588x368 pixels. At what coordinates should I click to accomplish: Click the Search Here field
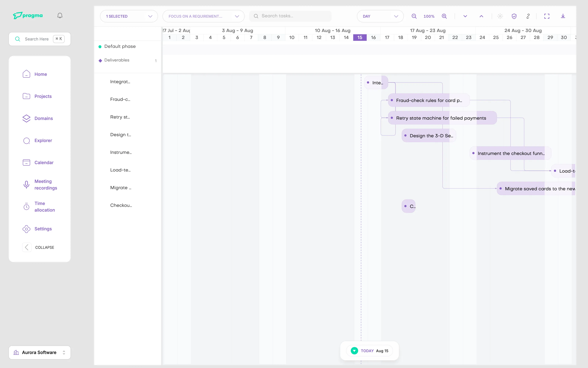pos(40,39)
